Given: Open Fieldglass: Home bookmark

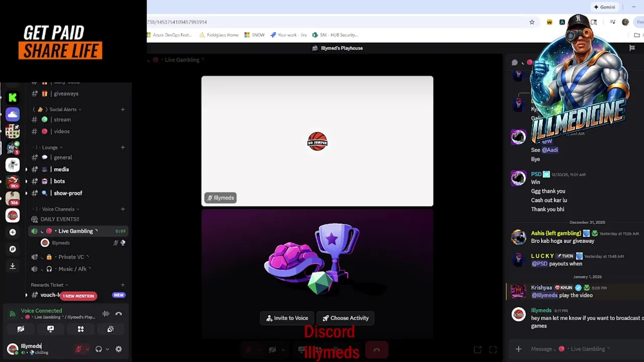Looking at the screenshot, I should (219, 35).
